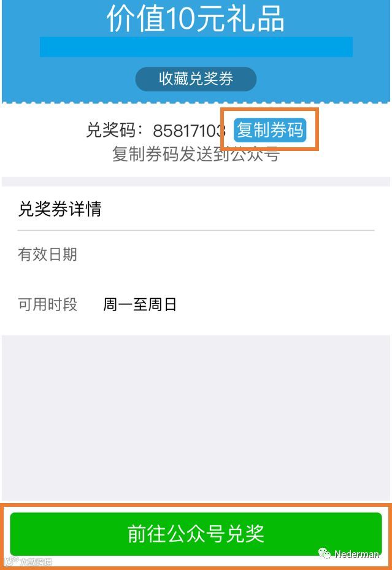Viewport: 392px width, 570px height.
Task: Tap the 收藏兑奖券 save coupon button
Action: click(196, 79)
